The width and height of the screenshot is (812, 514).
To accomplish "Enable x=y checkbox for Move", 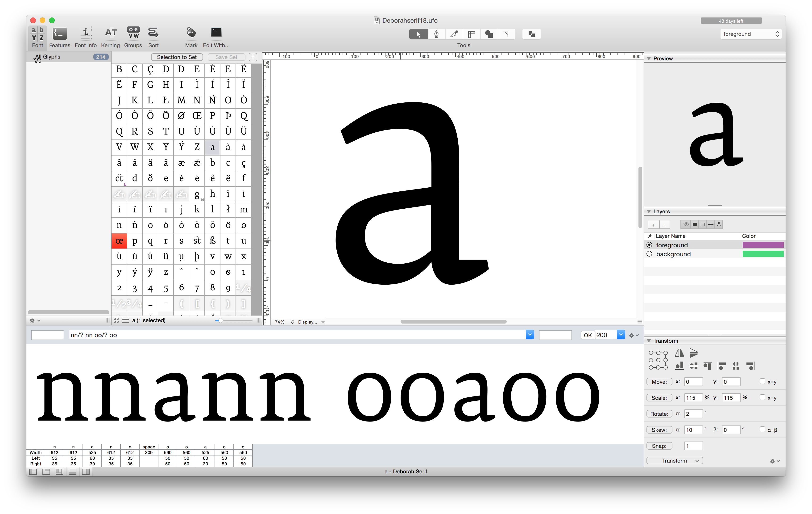I will coord(762,381).
